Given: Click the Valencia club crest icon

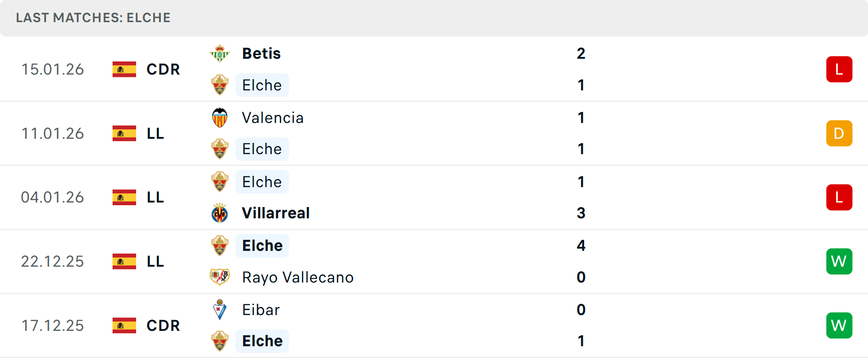Looking at the screenshot, I should 220,118.
